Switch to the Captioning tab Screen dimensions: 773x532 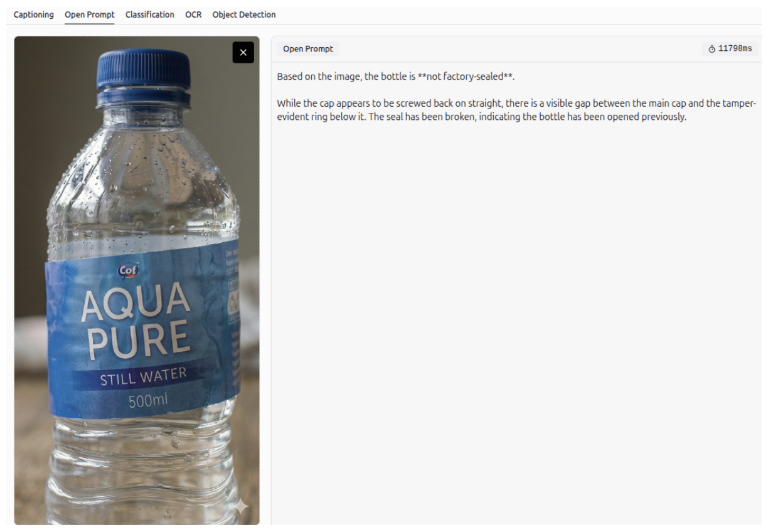tap(34, 14)
